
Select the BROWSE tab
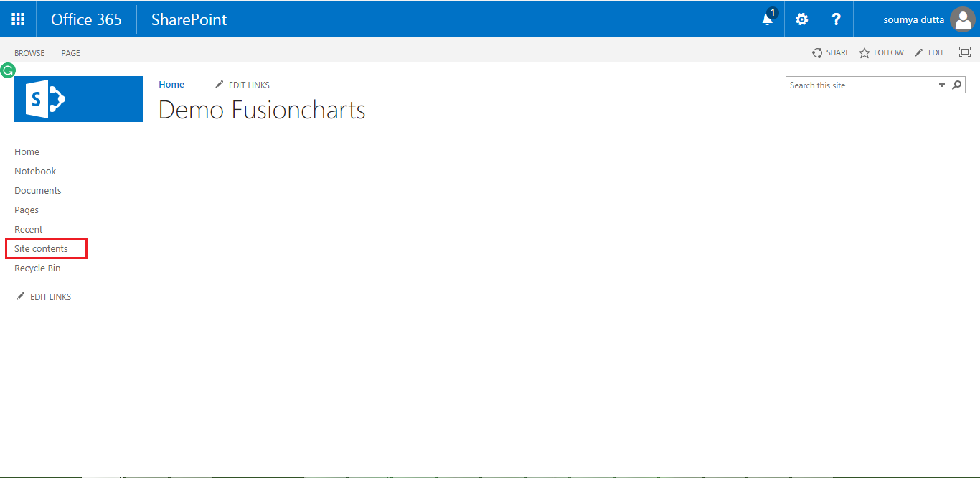point(29,52)
